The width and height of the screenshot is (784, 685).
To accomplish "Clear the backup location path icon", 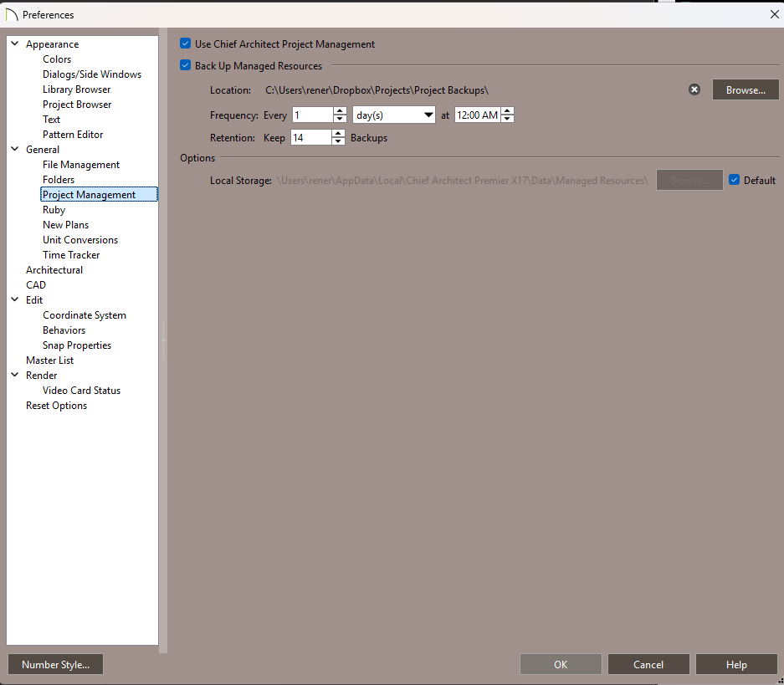I will [x=694, y=89].
